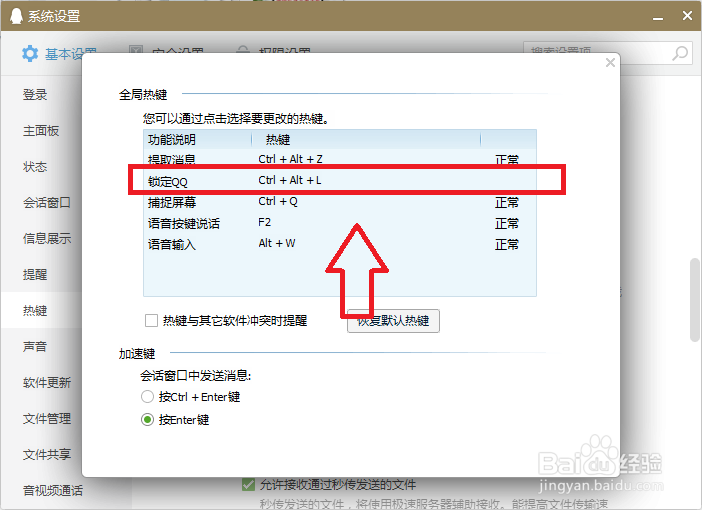Click 正常 status in 捕捉屏幕 row
The width and height of the screenshot is (702, 510).
[x=507, y=202]
